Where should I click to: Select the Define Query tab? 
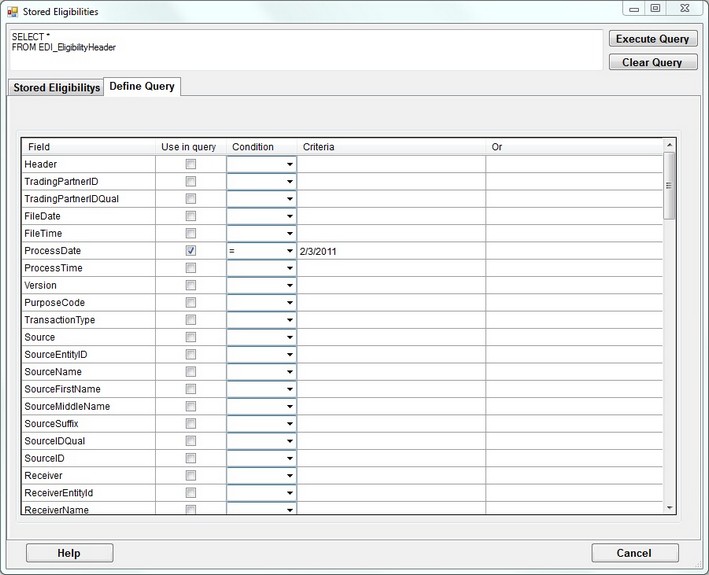pyautogui.click(x=142, y=86)
